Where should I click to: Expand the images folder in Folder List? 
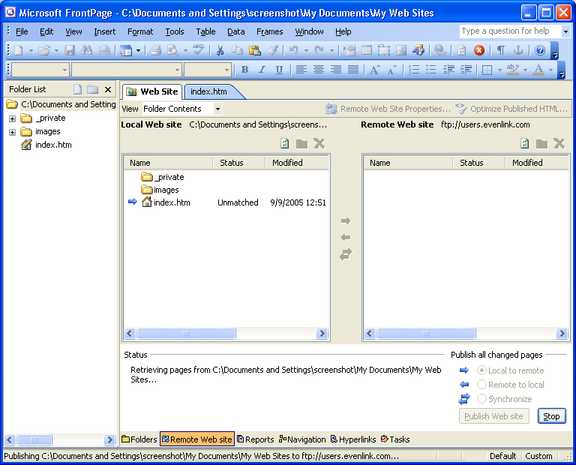[12, 132]
